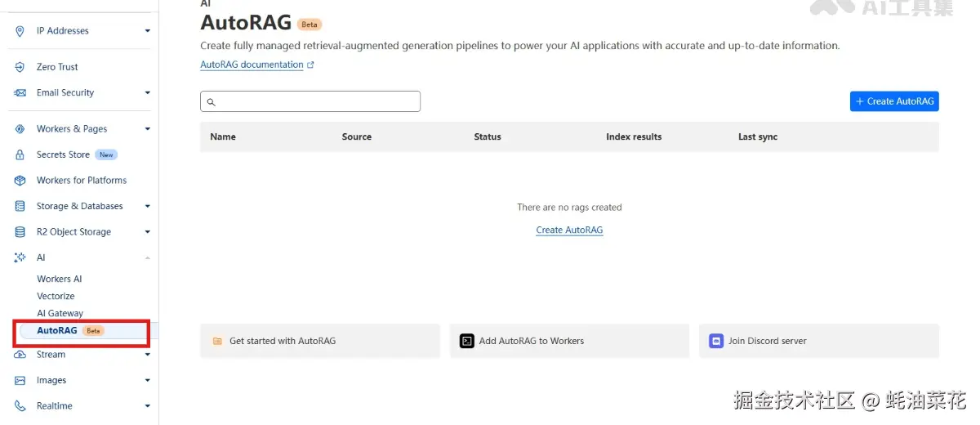Open the AutoRAG documentation link
The width and height of the screenshot is (980, 425).
(252, 65)
